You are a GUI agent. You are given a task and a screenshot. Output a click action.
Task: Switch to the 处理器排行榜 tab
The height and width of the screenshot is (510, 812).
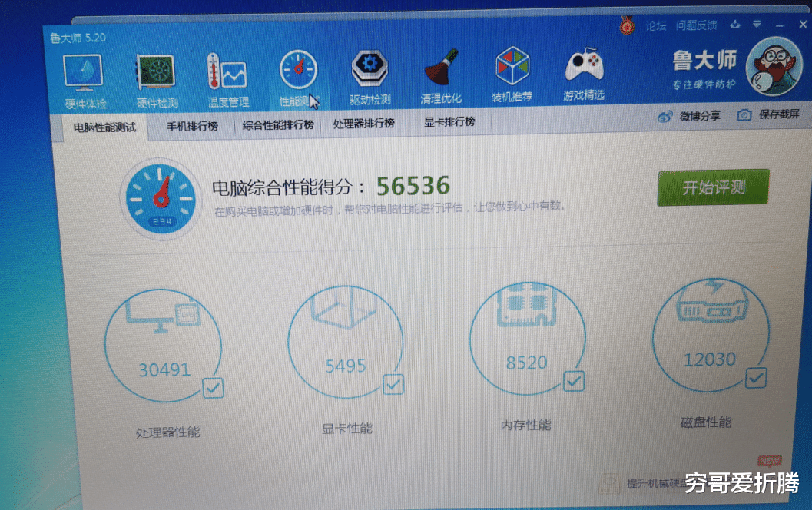[x=363, y=123]
